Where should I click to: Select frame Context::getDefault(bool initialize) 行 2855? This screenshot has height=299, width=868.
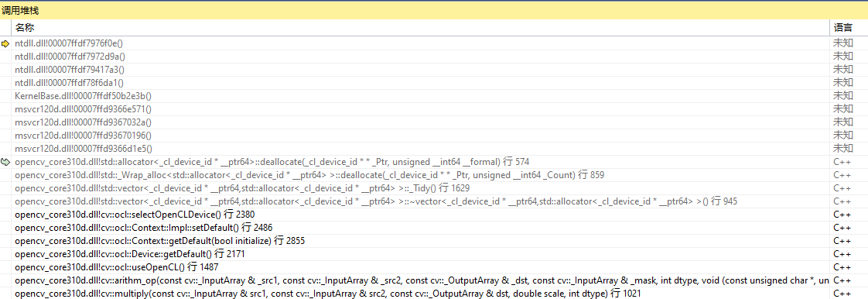pyautogui.click(x=160, y=241)
